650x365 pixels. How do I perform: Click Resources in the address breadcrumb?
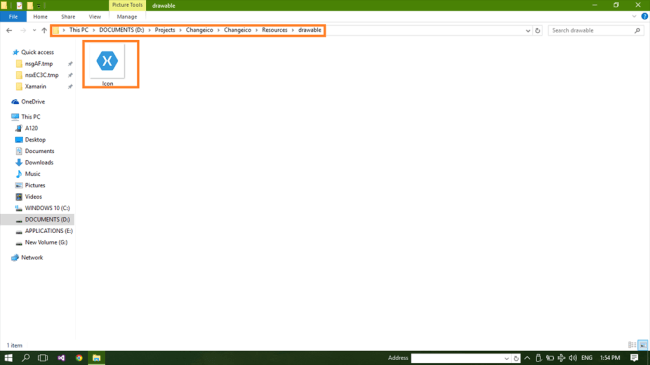[274, 30]
